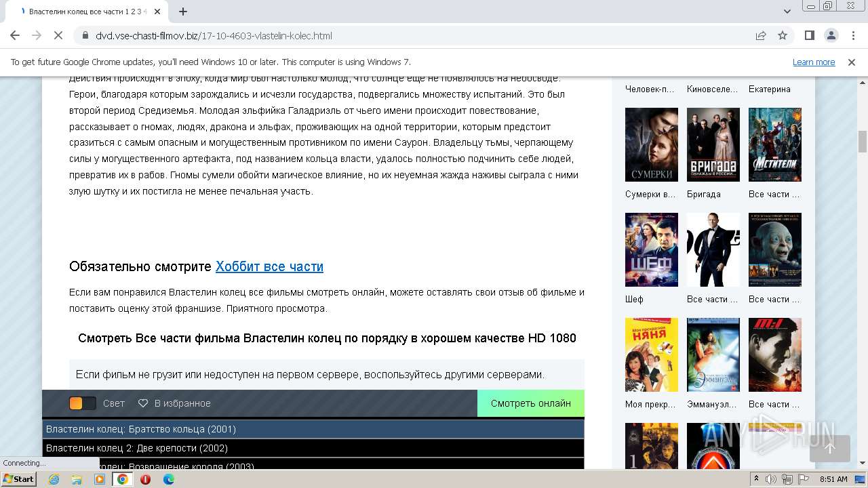Expand the tab search chevron
This screenshot has width=868, height=488.
point(787,12)
